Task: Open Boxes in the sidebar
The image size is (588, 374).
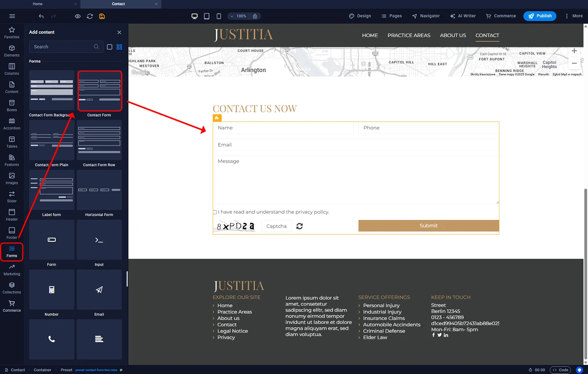Action: (12, 106)
